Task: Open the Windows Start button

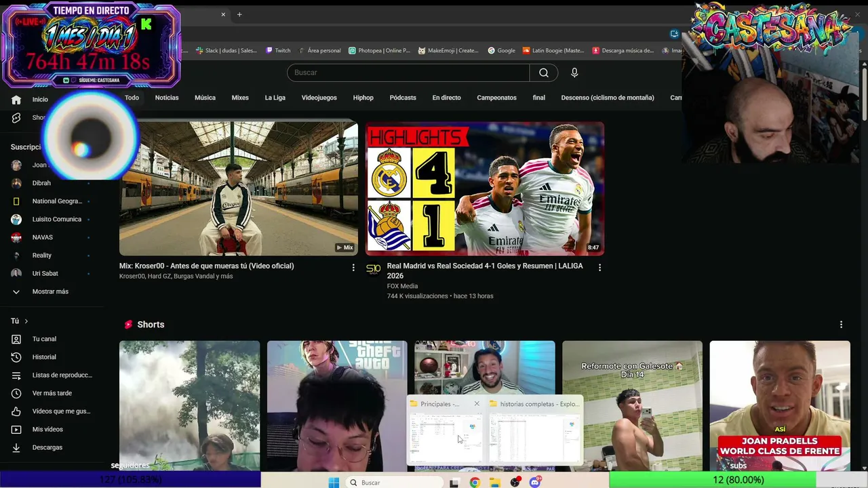Action: pyautogui.click(x=334, y=483)
